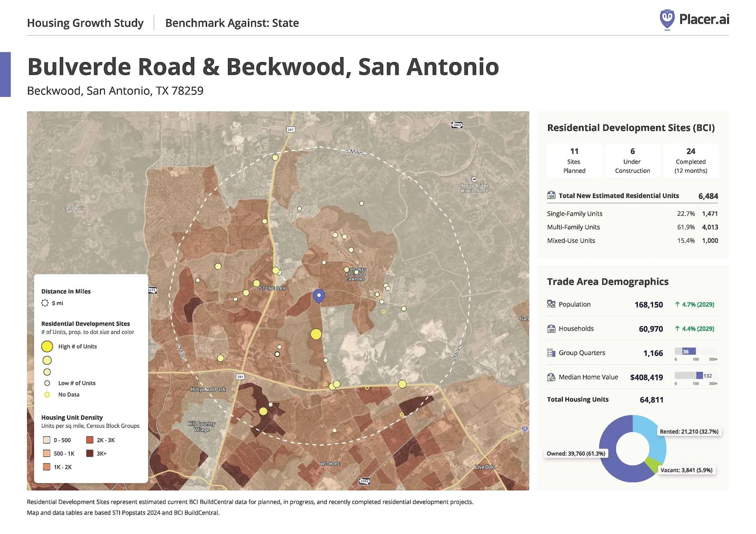The height and width of the screenshot is (534, 756).
Task: Click the Distance in Miles legend heading
Action: pos(66,291)
